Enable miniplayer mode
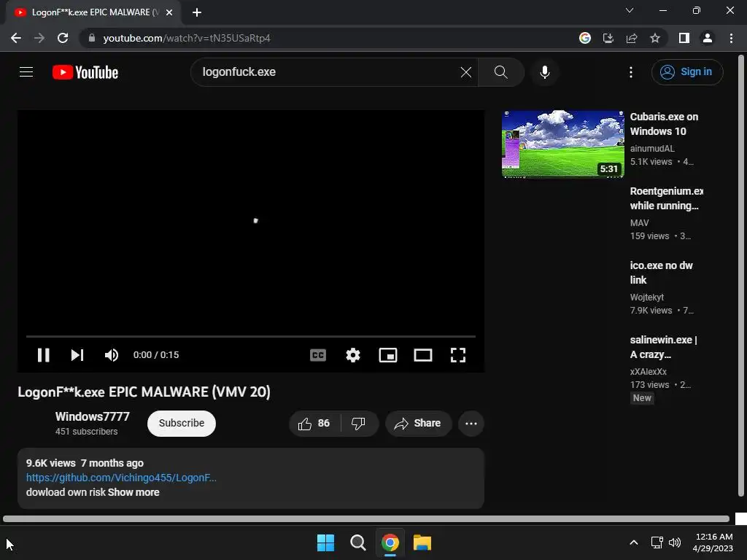Viewport: 747px width, 560px height. point(388,355)
